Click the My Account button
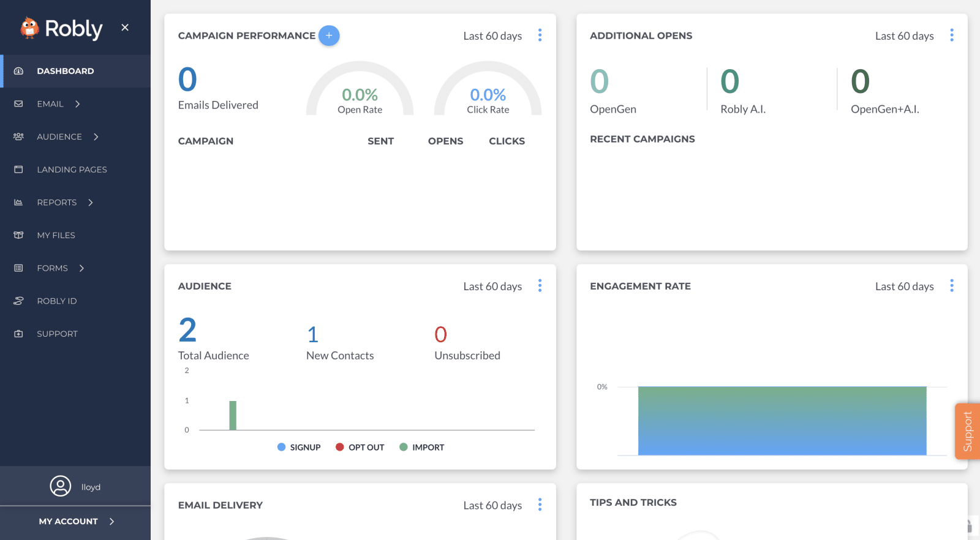The width and height of the screenshot is (980, 540). 75,522
